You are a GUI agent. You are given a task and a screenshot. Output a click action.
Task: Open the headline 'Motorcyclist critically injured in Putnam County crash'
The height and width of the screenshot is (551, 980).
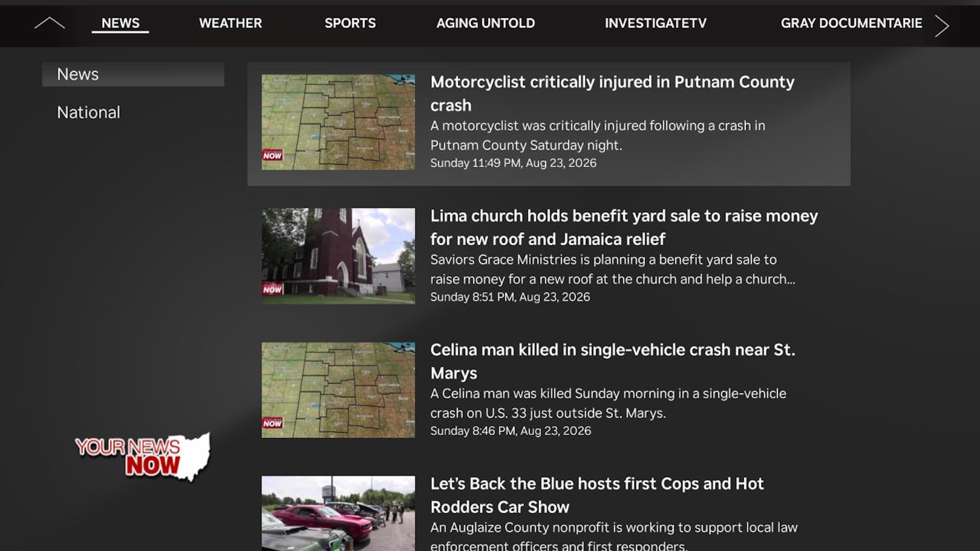pos(612,93)
